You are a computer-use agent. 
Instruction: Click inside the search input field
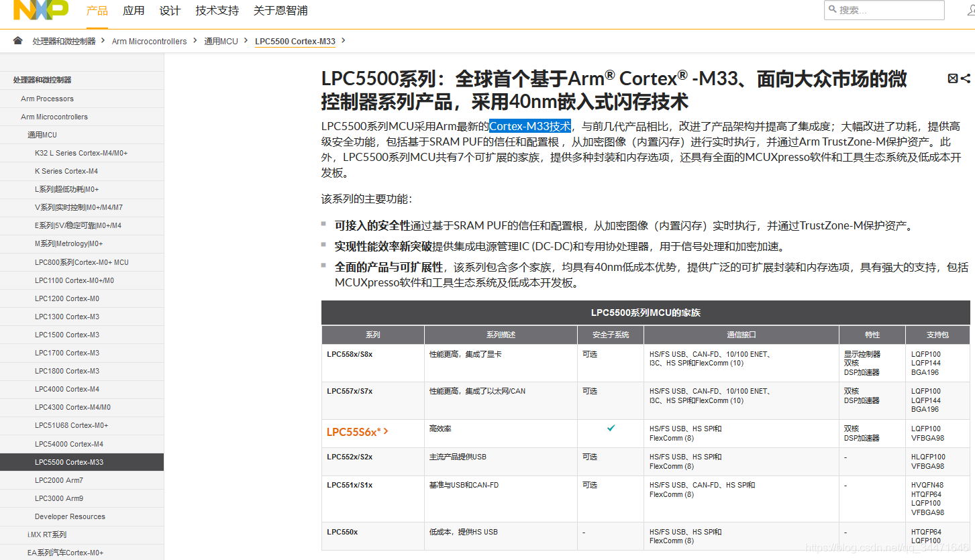coord(886,10)
